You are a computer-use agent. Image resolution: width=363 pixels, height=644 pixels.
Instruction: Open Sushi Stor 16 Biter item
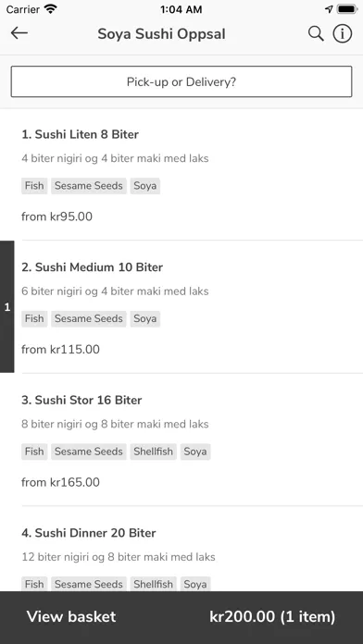pos(181,440)
